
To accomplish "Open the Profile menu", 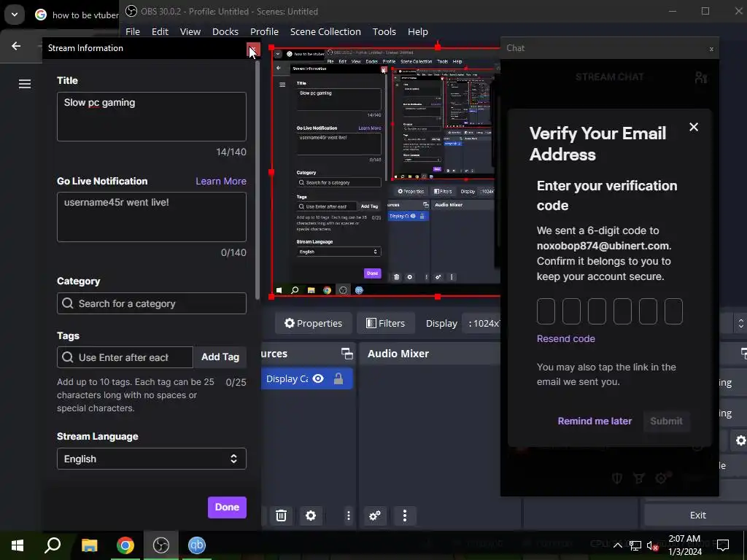I will [264, 31].
